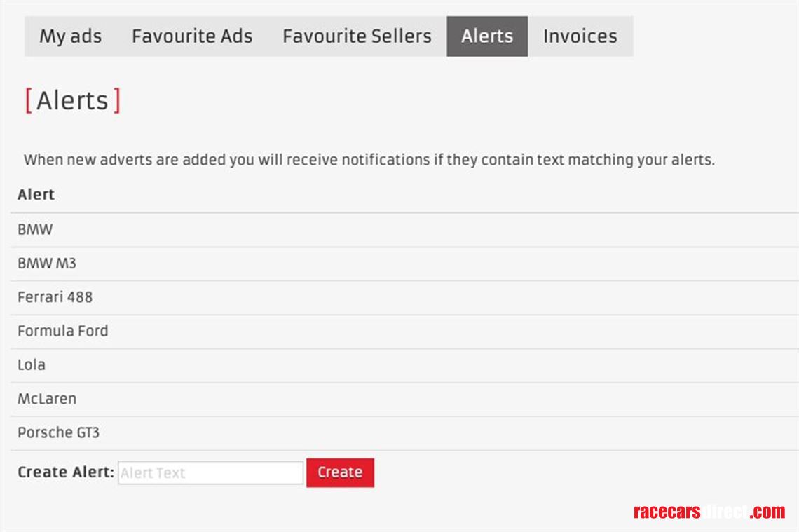
Task: Select the BMW alert row
Action: click(35, 229)
